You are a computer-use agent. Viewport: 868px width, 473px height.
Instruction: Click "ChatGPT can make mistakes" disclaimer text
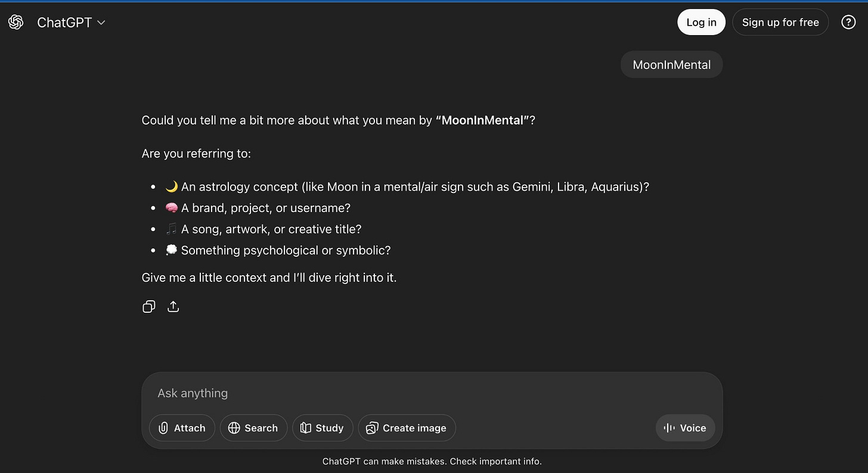tap(432, 461)
